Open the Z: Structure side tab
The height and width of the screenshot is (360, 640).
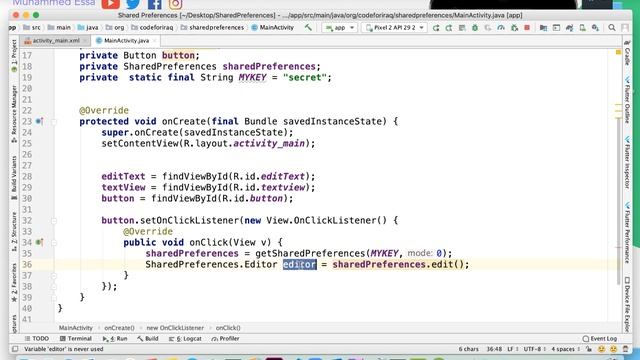click(14, 232)
